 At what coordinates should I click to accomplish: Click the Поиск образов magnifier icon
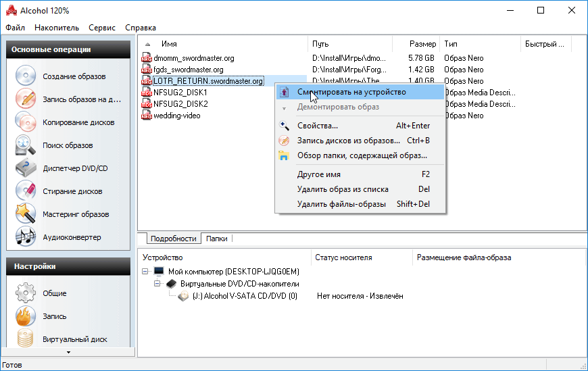click(x=26, y=145)
